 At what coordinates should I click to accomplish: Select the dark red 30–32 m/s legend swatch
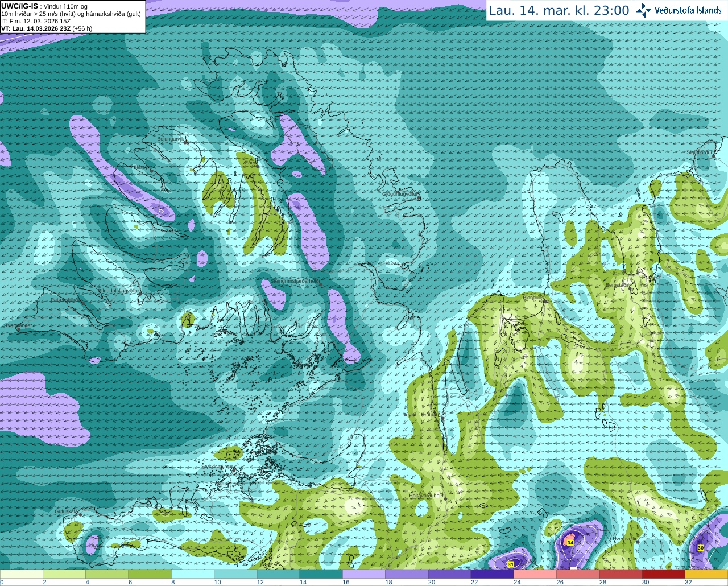tap(663, 574)
